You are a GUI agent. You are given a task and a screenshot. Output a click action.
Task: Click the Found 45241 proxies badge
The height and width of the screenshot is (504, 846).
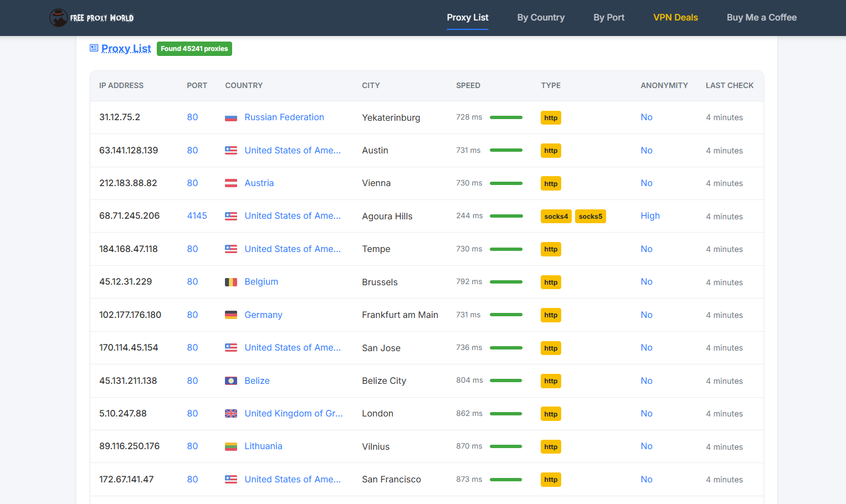click(194, 49)
